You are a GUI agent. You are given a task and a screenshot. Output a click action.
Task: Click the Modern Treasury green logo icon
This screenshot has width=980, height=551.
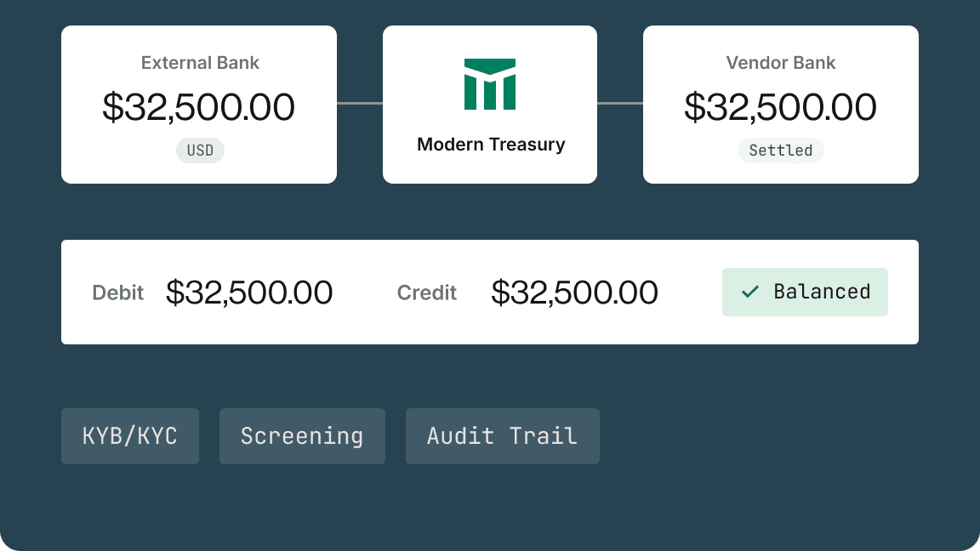click(x=490, y=84)
